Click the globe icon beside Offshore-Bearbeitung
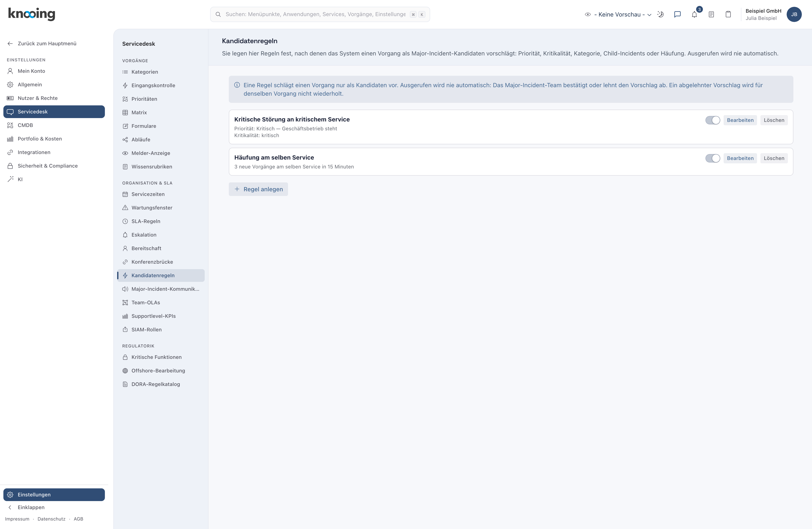The width and height of the screenshot is (812, 529). [125, 371]
